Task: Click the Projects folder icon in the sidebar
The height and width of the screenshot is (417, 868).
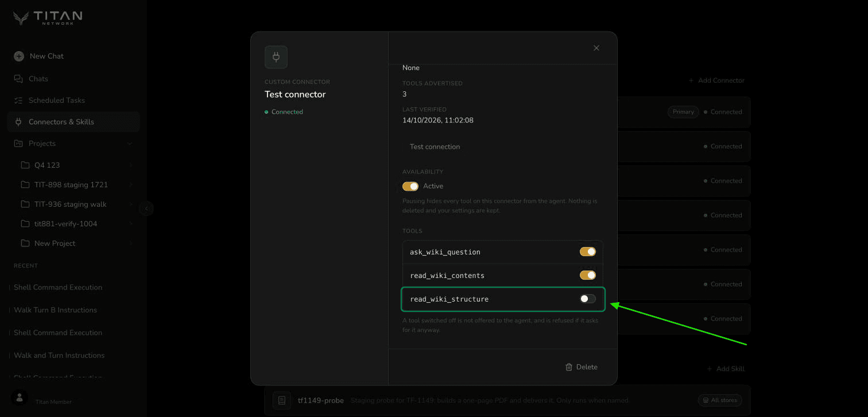Action: [x=18, y=144]
